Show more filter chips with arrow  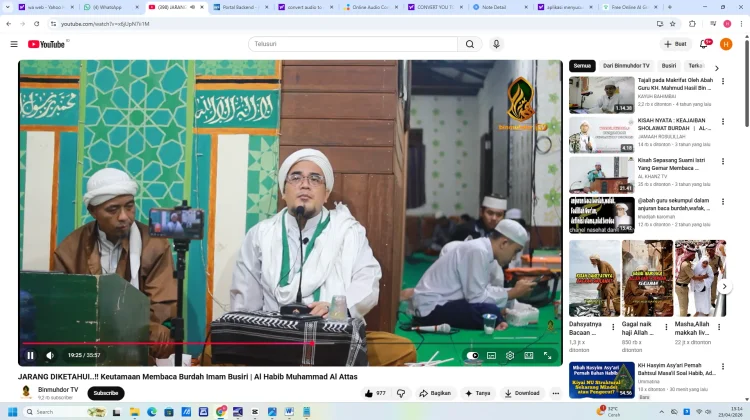[x=717, y=68]
